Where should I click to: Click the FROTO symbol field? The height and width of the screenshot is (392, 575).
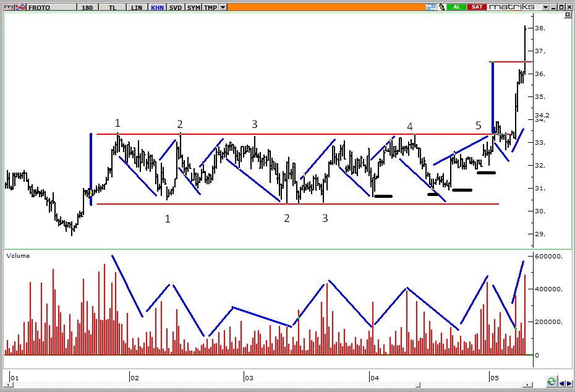tap(52, 7)
